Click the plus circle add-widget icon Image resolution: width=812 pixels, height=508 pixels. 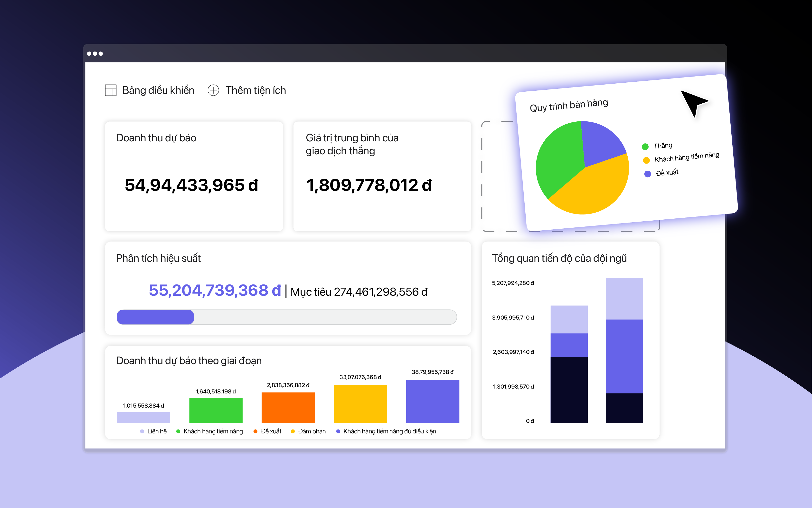coord(213,90)
